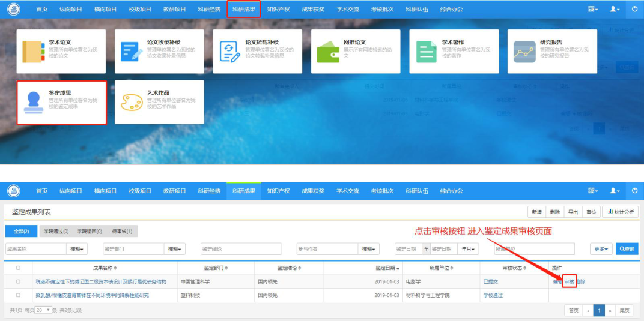The height and width of the screenshot is (321, 644).
Task: Tick the checkbox for the 聚乳酸 row
Action: 18,295
